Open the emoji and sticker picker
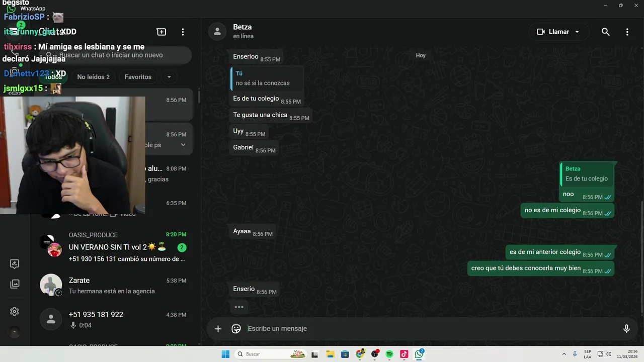Viewport: 644px width, 362px height. click(x=236, y=329)
